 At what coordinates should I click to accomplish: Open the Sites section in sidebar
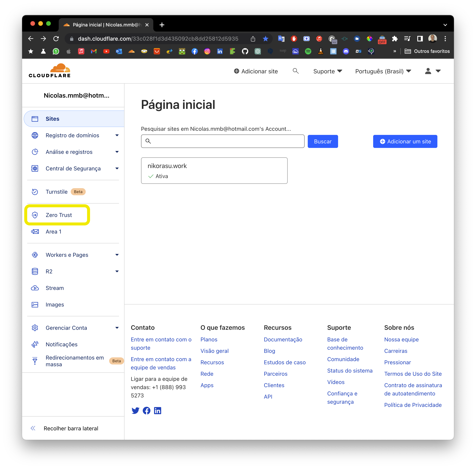[x=74, y=119]
